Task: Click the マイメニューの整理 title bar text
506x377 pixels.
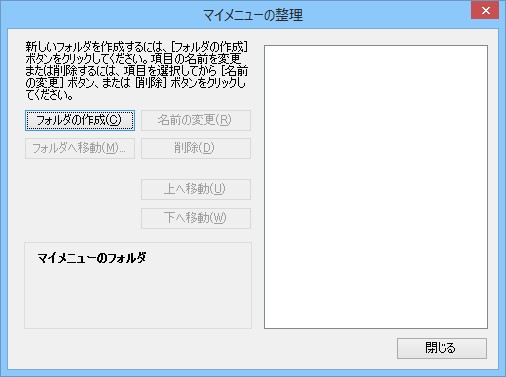Action: [x=253, y=15]
